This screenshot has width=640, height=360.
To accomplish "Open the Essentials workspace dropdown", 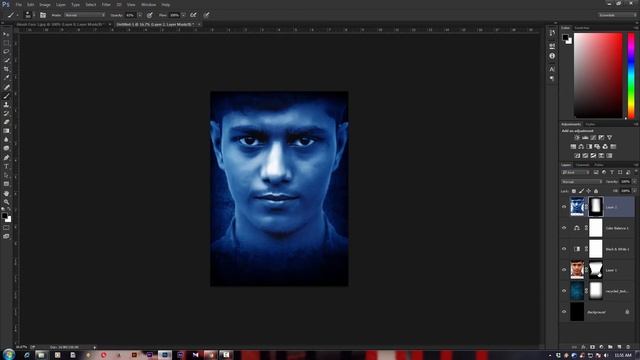I will [x=617, y=15].
